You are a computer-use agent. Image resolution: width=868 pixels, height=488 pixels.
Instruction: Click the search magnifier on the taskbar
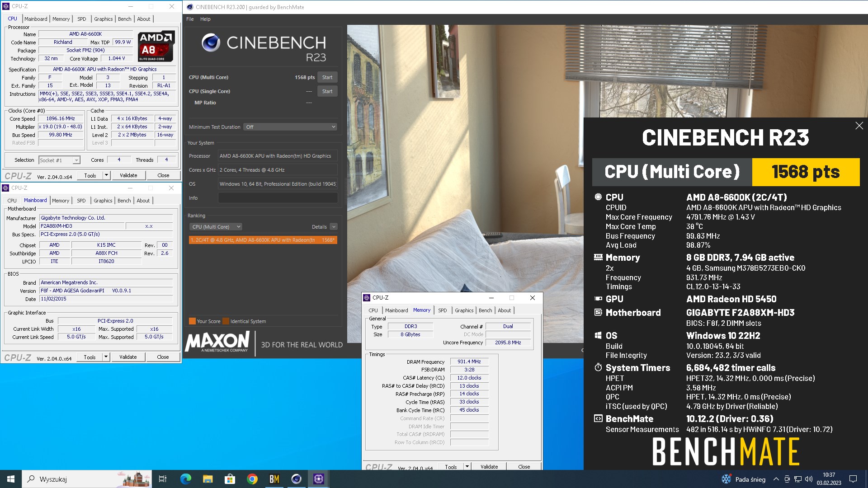(x=31, y=479)
